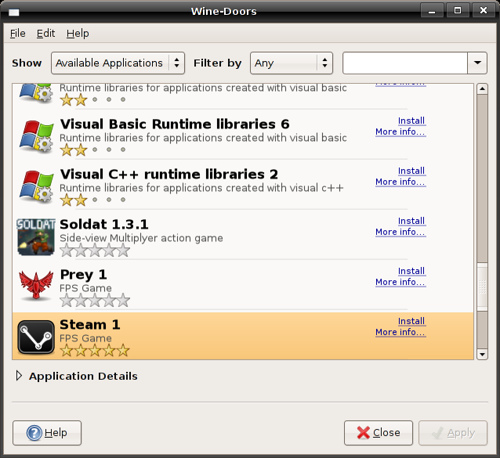Click the Visual C++ runtime libraries 2 title
The width and height of the screenshot is (500, 458).
click(169, 174)
